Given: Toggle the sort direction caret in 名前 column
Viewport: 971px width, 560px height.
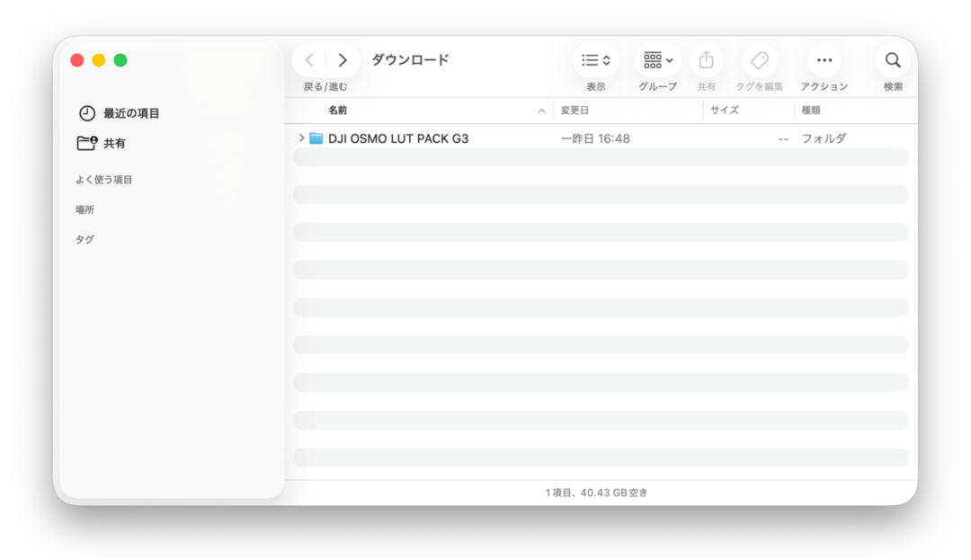Looking at the screenshot, I should pyautogui.click(x=541, y=111).
